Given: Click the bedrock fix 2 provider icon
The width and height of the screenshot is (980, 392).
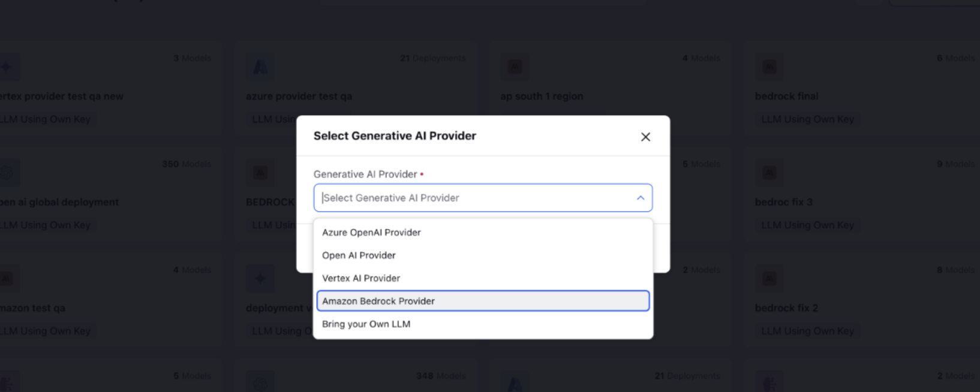Looking at the screenshot, I should [769, 279].
